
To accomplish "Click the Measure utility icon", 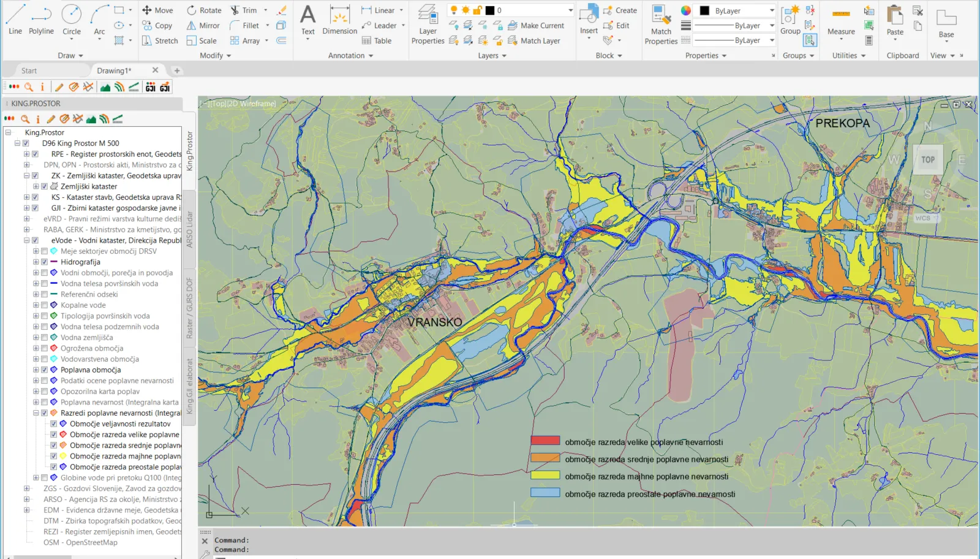I will 841,20.
